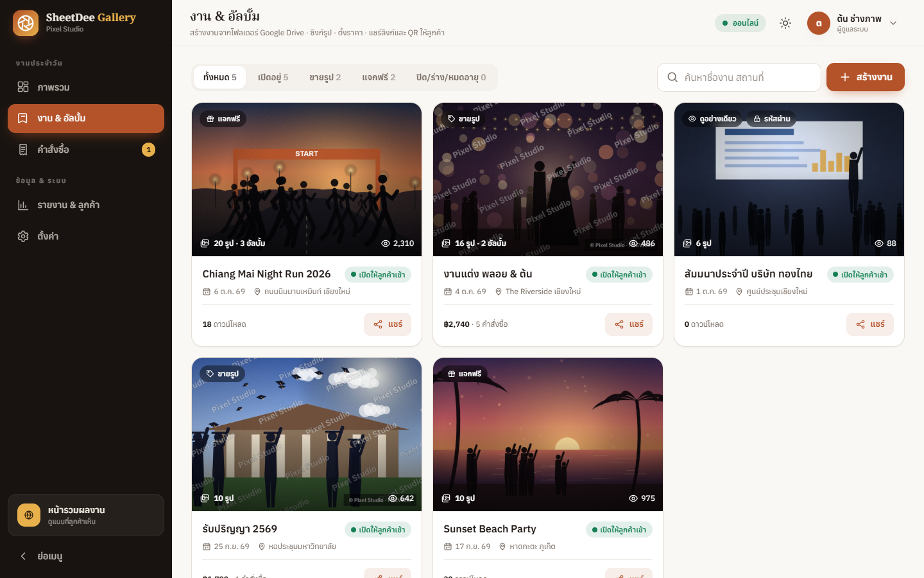Click the SheetDee Gallery logo icon
The height and width of the screenshot is (578, 924).
26,23
